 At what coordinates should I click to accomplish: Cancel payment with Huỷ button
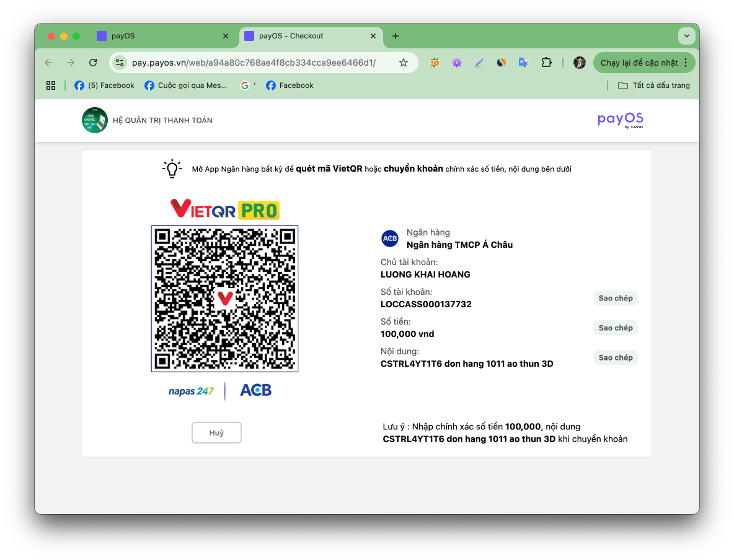[x=216, y=433]
